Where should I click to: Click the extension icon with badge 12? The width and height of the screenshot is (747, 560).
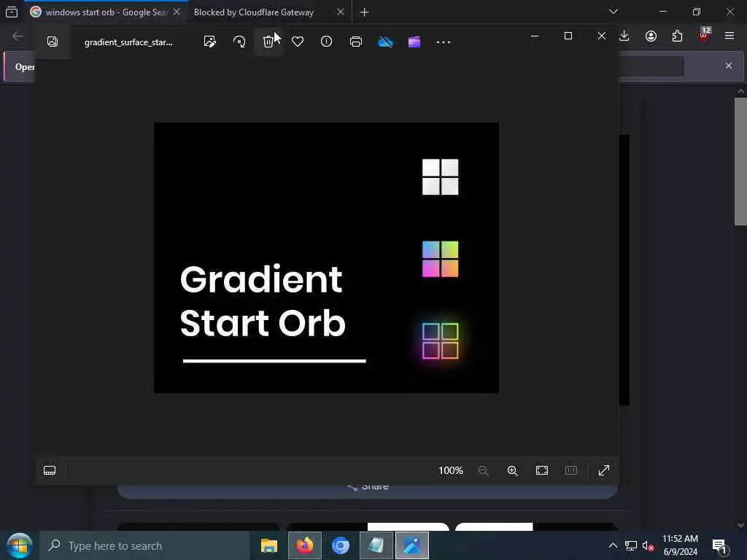click(704, 35)
